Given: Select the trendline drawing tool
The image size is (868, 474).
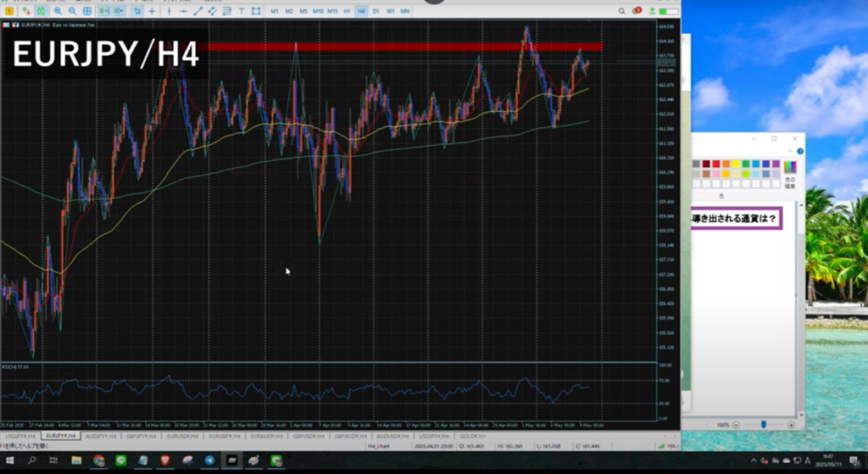Looking at the screenshot, I should click(x=198, y=11).
